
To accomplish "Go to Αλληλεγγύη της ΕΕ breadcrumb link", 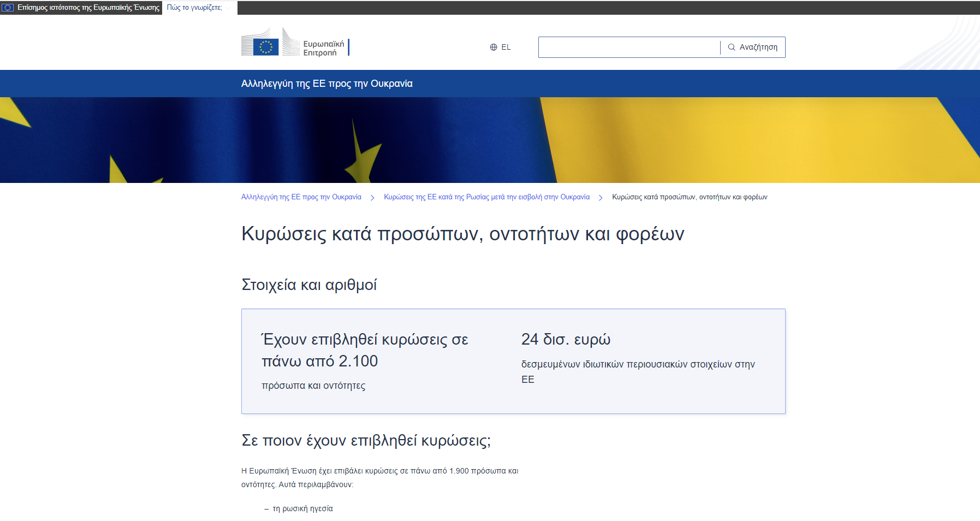I will tap(301, 197).
